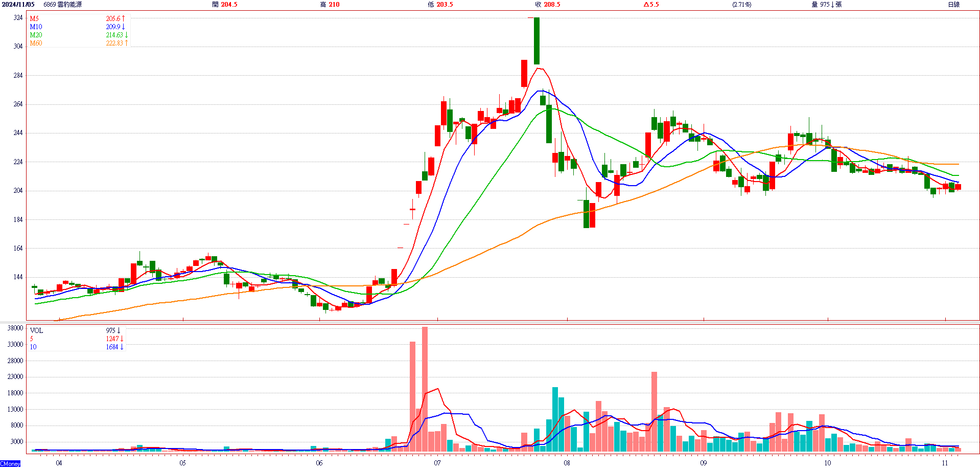The height and width of the screenshot is (470, 980).
Task: Click the closing price 208.5 value
Action: click(x=552, y=5)
